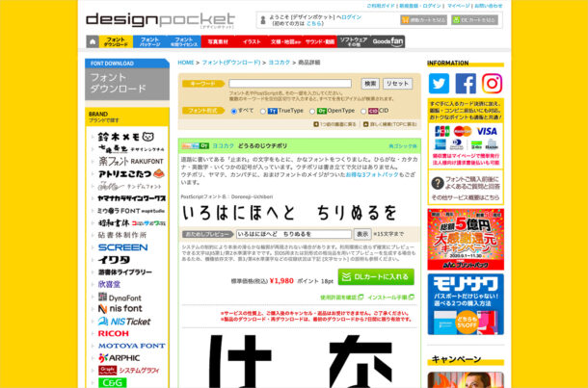Screen dimensions: 588x388
Task: Click the ログイン link in welcome box
Action: (x=351, y=17)
